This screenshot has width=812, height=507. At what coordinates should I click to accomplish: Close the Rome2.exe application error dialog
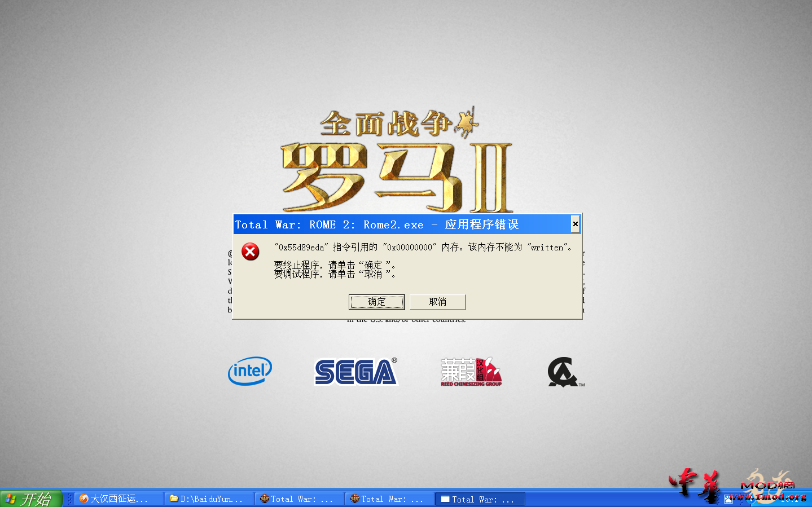(x=575, y=224)
